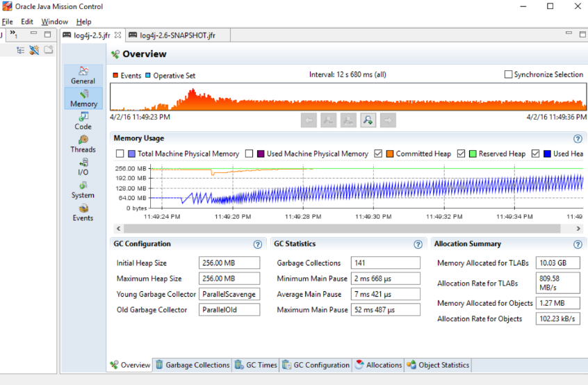Open the Threads tab group

coord(83,144)
